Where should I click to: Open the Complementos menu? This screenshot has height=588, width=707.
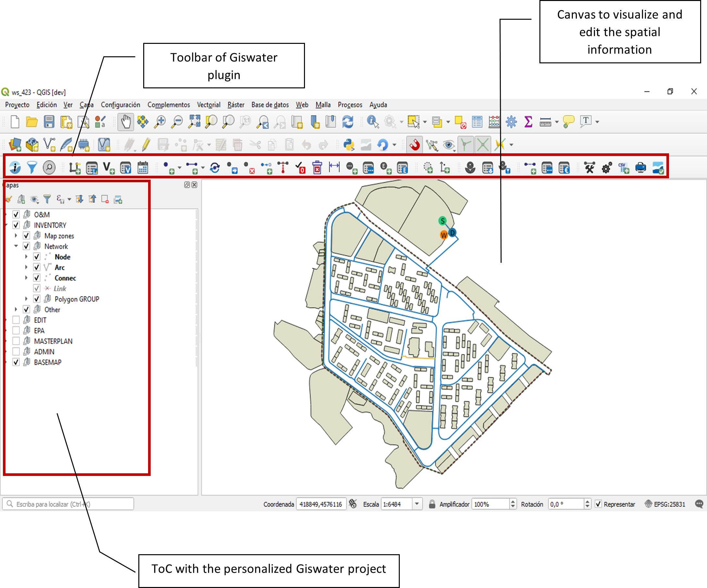(x=169, y=105)
